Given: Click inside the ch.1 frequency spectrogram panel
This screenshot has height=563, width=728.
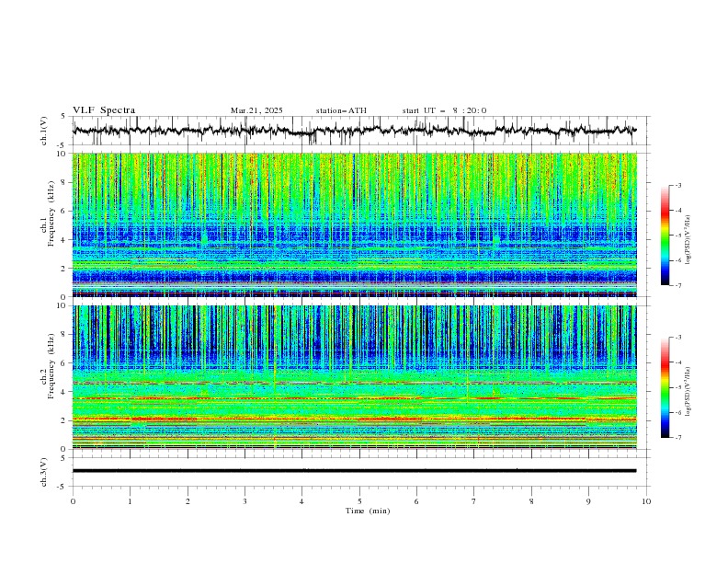Looking at the screenshot, I should coord(355,224).
